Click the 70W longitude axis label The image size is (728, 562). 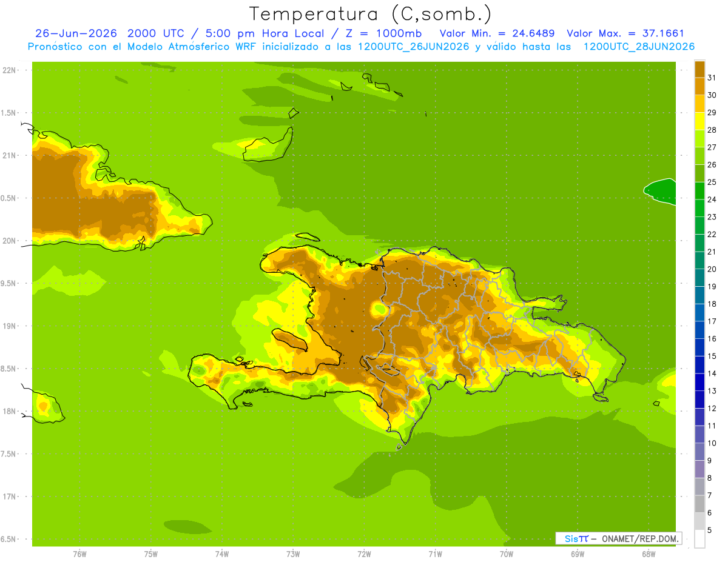506,554
